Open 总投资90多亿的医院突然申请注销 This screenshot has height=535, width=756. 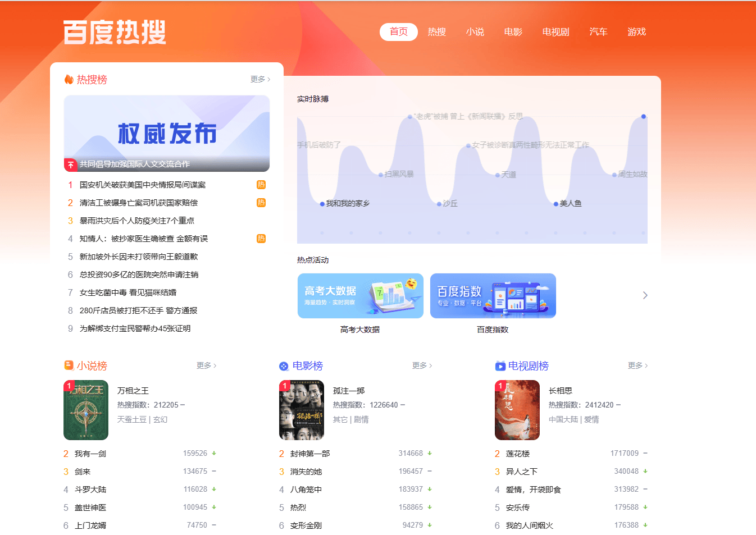pyautogui.click(x=139, y=275)
